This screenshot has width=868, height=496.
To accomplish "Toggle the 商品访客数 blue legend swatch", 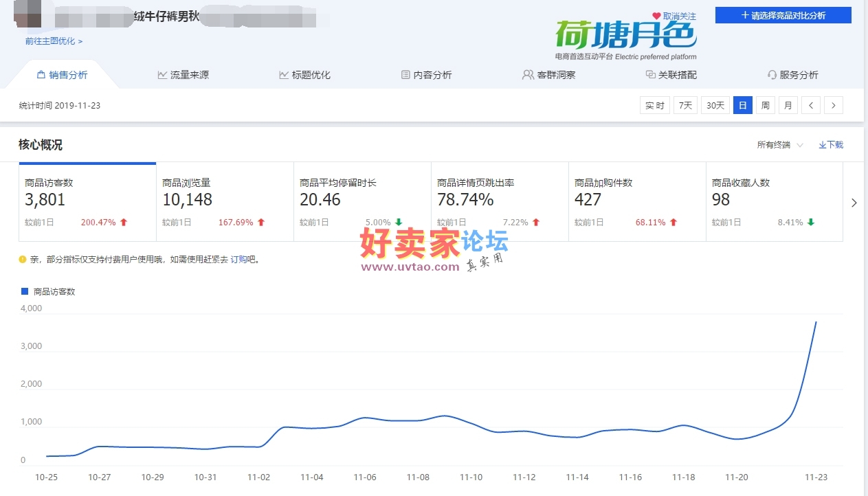I will [23, 291].
